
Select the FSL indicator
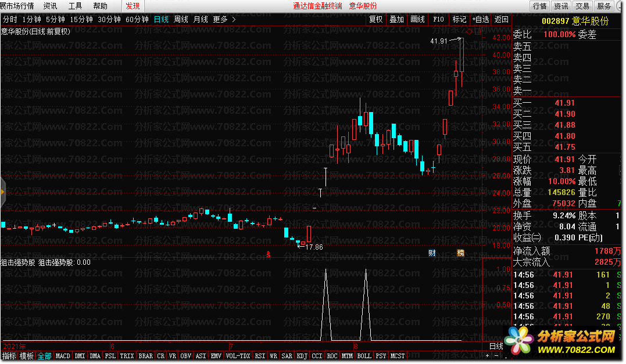coord(110,356)
